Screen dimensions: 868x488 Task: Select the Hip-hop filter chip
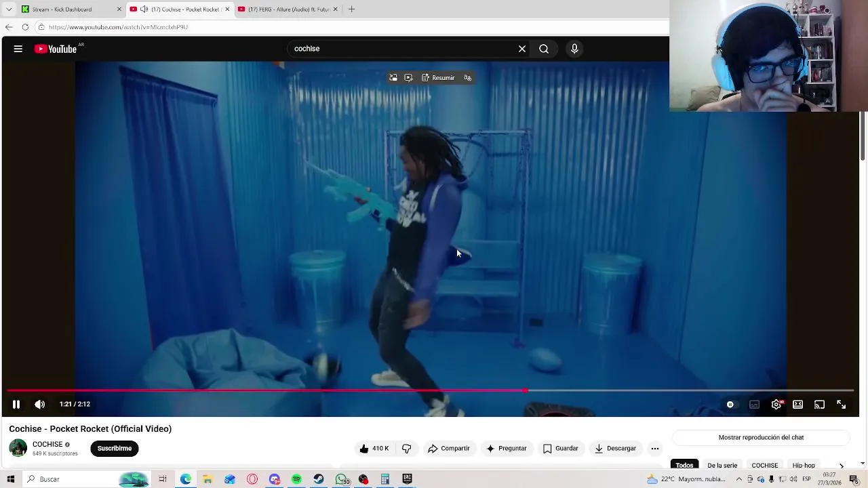click(804, 466)
